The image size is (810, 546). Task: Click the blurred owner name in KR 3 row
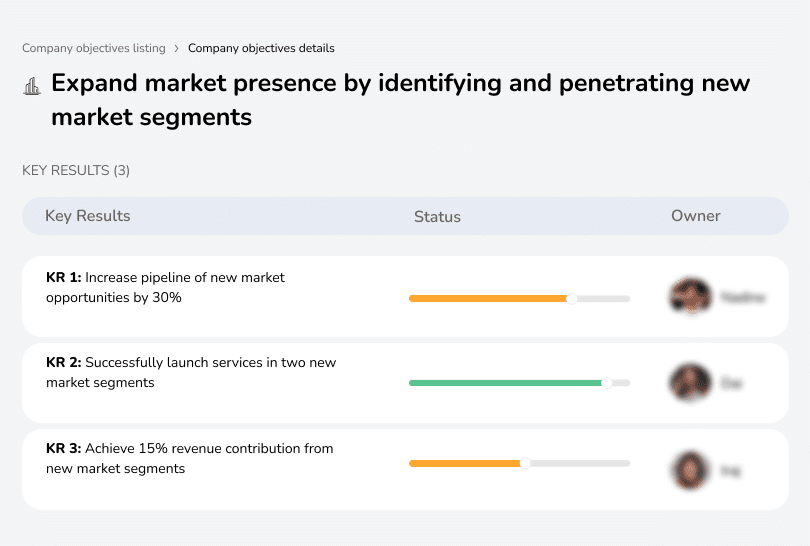tap(730, 471)
